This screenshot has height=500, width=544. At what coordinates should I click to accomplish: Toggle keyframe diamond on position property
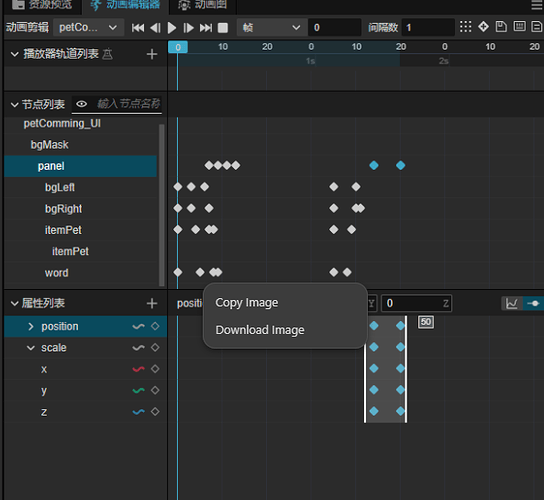click(155, 326)
